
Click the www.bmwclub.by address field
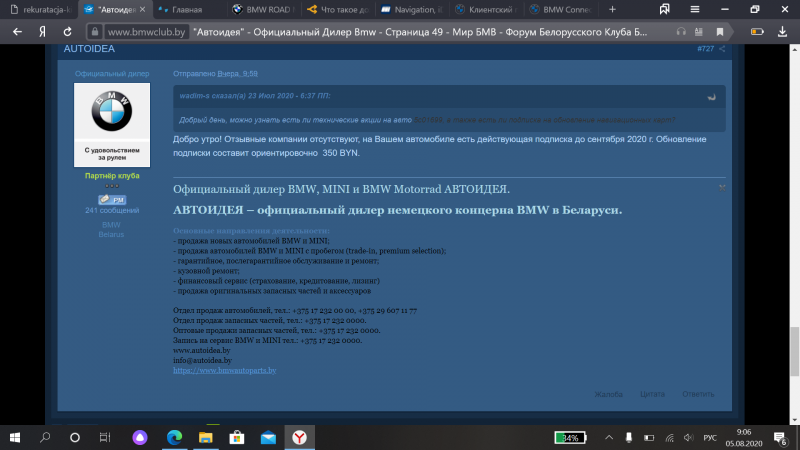(146, 32)
